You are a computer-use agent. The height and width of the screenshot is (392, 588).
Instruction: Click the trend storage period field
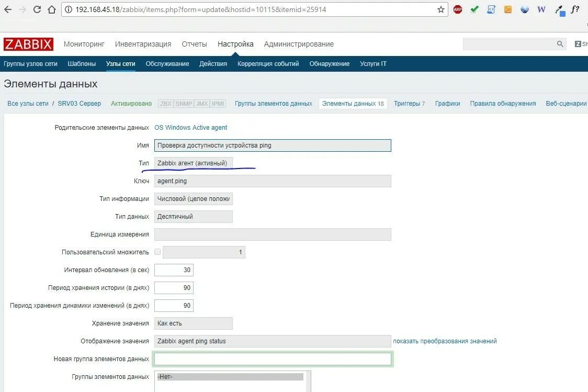tap(174, 305)
